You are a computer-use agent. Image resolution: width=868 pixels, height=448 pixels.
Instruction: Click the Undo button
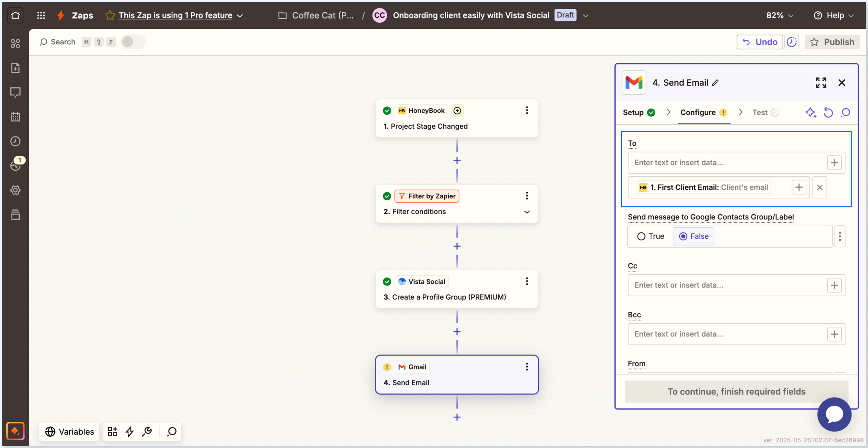(x=759, y=42)
